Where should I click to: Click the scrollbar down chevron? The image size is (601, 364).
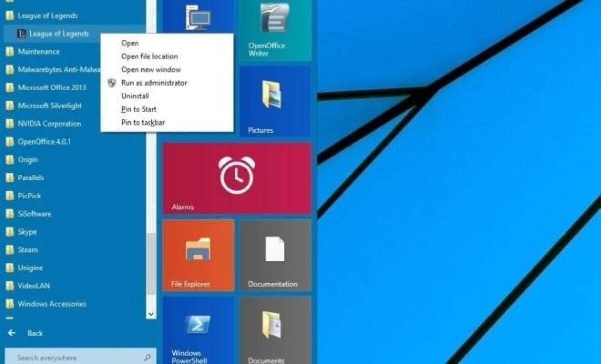[x=151, y=314]
